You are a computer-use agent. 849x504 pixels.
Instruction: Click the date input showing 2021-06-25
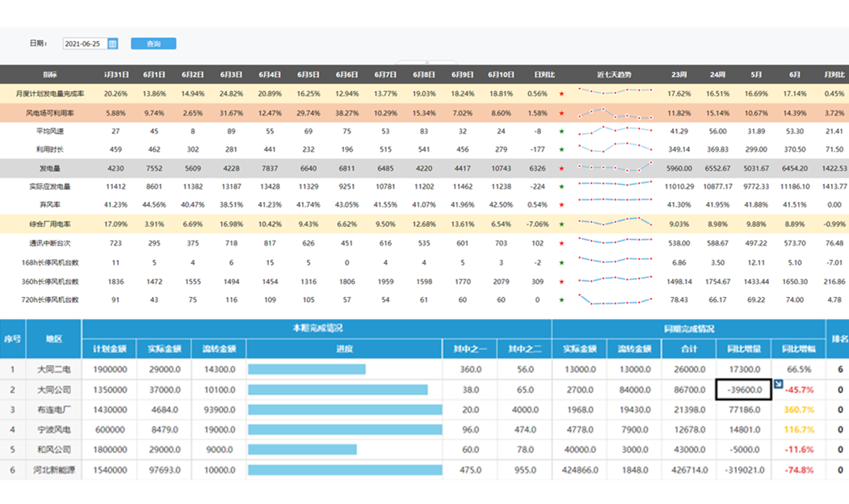[x=83, y=44]
